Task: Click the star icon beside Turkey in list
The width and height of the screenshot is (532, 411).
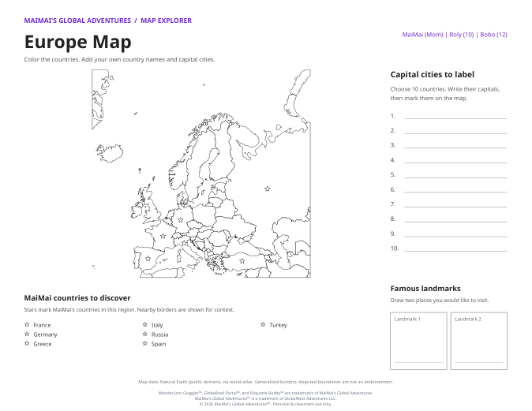Action: 263,324
